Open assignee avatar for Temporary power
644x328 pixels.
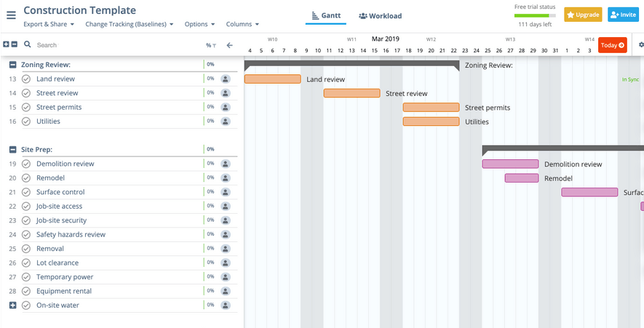(x=225, y=277)
